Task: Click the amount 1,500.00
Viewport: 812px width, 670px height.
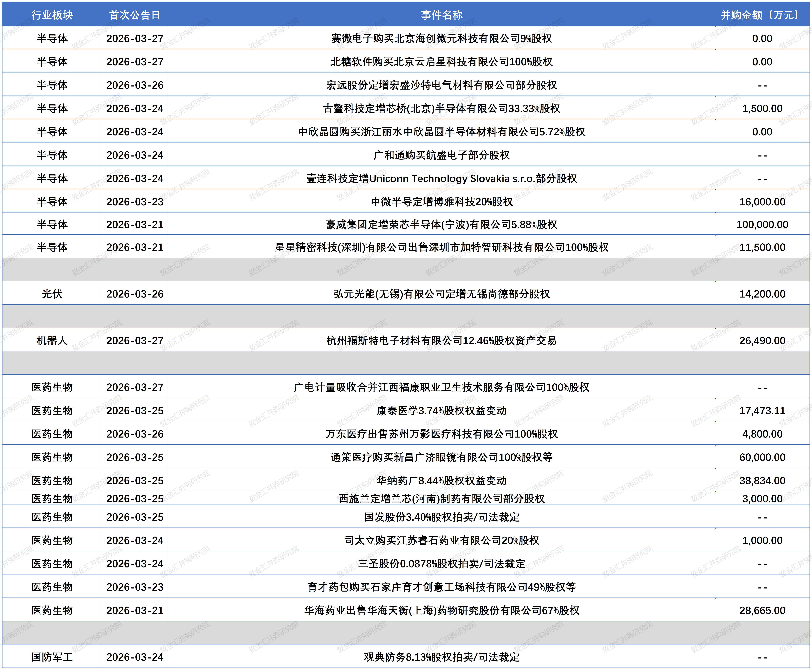Action: (x=762, y=109)
